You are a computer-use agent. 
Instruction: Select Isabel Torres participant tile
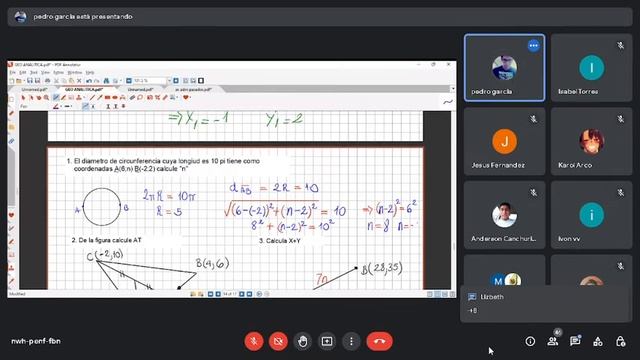click(591, 68)
